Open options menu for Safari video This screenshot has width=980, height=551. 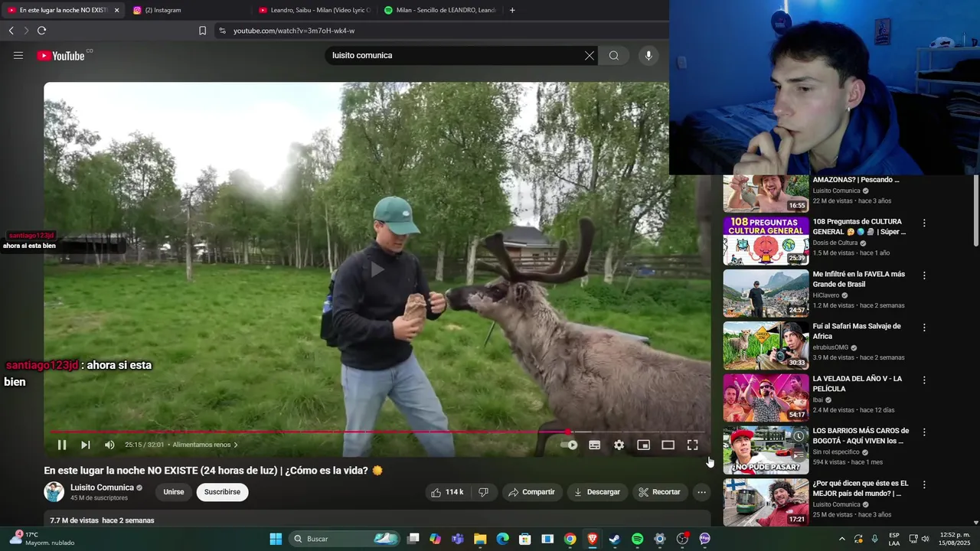(x=924, y=328)
